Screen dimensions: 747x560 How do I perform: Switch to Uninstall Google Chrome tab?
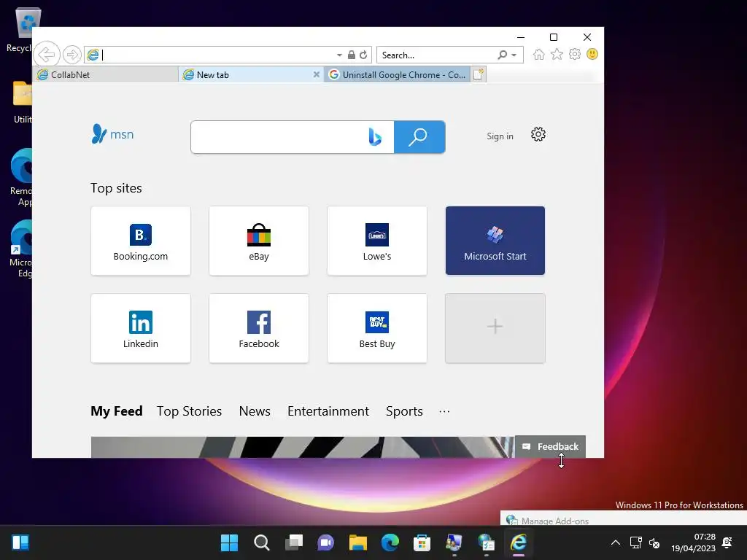[398, 75]
